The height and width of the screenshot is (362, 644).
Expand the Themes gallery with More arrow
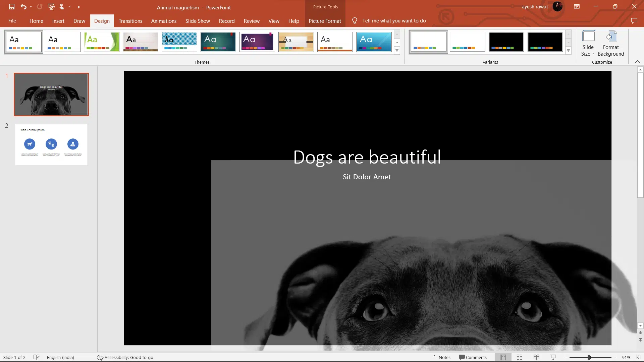pos(397,51)
